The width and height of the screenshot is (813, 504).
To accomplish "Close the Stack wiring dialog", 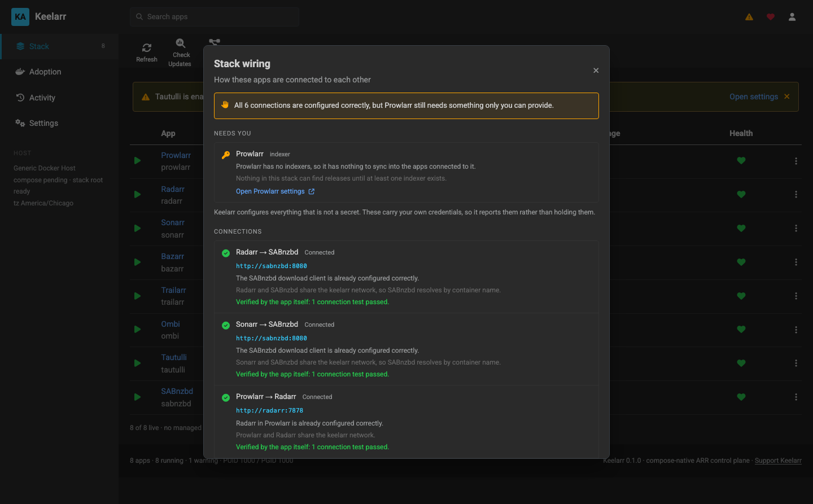I will [x=596, y=71].
